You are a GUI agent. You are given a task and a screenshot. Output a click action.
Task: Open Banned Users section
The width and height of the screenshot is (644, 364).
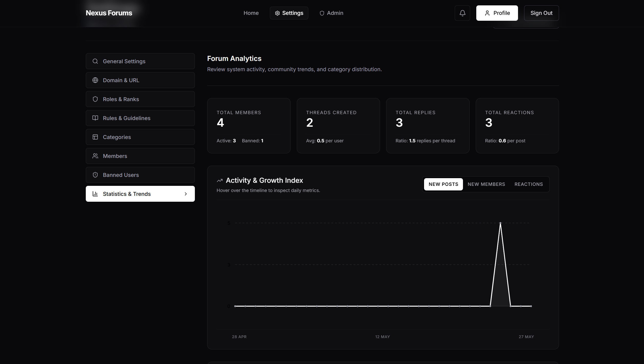tap(140, 175)
